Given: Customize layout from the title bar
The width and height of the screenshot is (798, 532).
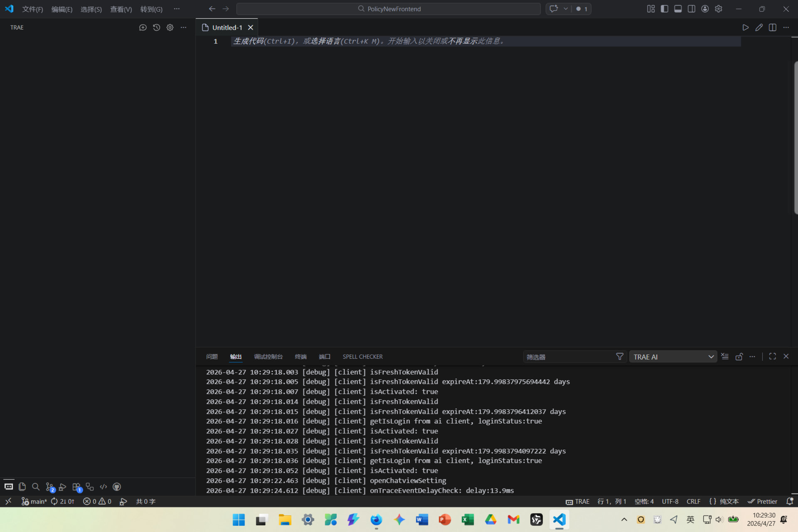Looking at the screenshot, I should pos(651,9).
